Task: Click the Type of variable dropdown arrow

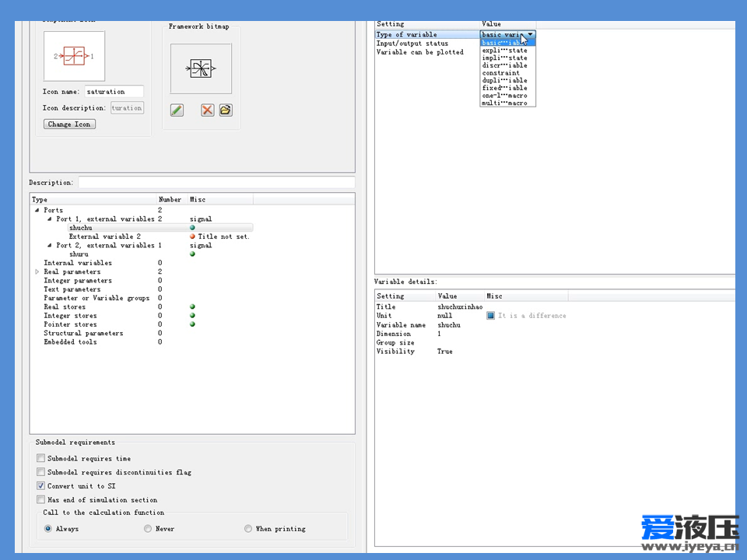Action: [530, 35]
